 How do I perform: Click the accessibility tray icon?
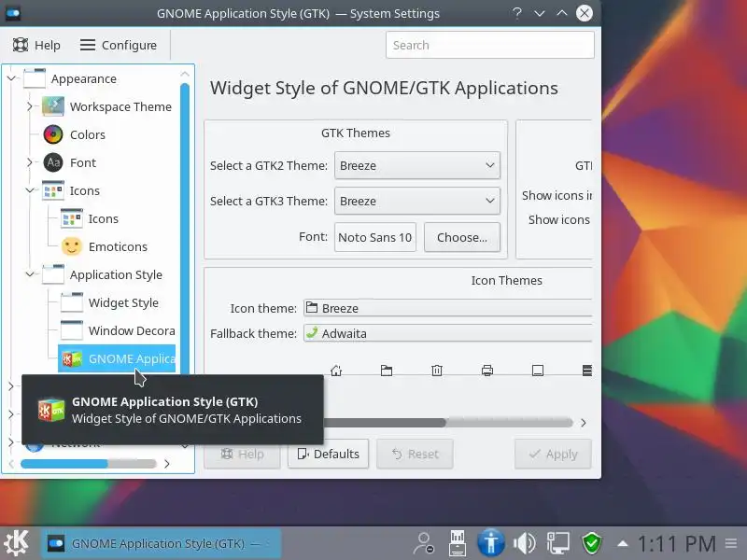point(491,543)
